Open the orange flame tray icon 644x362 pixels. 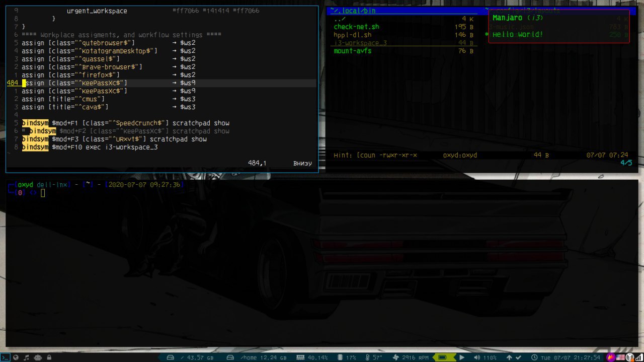point(611,357)
